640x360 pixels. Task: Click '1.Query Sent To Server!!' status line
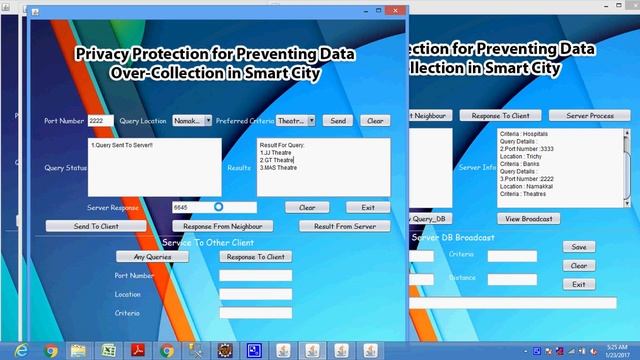click(x=122, y=145)
